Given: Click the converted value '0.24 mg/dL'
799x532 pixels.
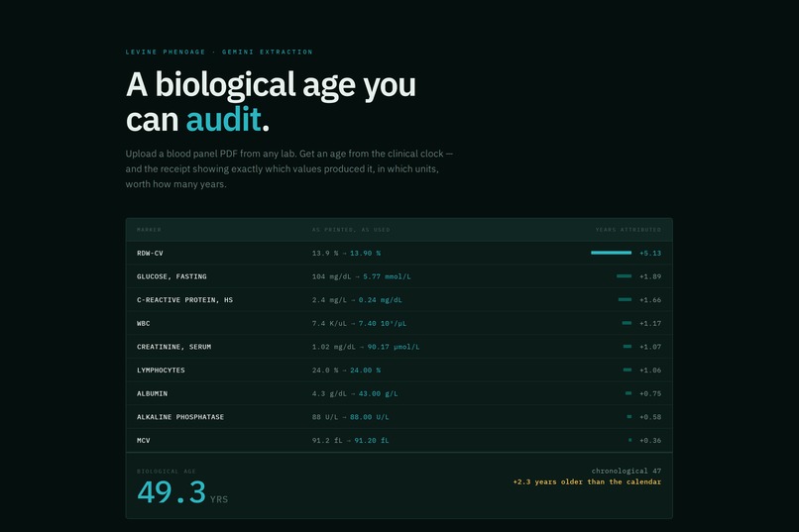Looking at the screenshot, I should click(x=380, y=300).
